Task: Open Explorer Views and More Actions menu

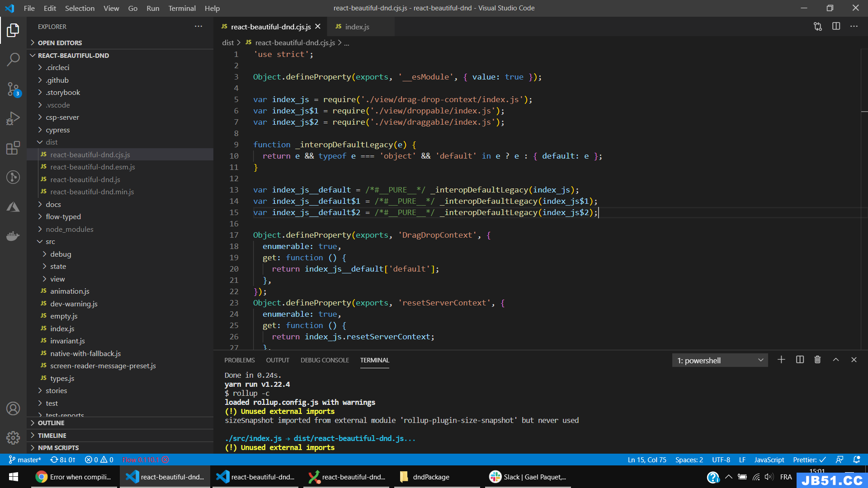Action: pyautogui.click(x=198, y=27)
